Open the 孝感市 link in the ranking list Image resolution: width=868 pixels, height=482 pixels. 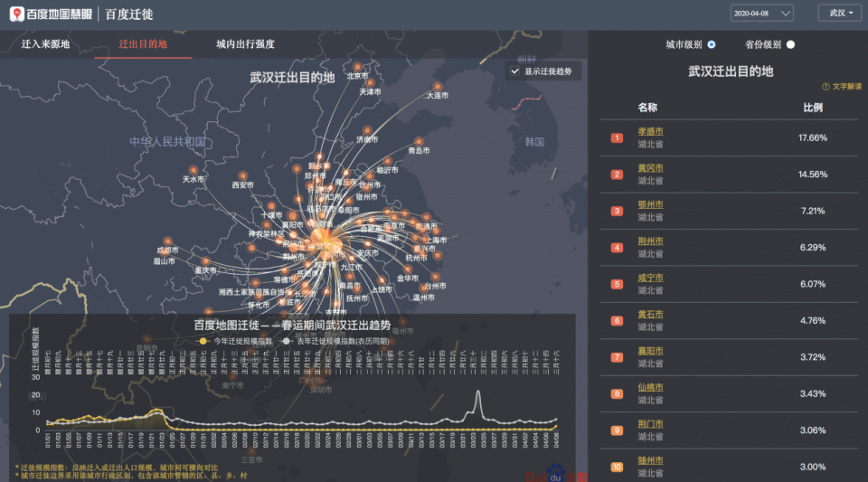point(650,132)
